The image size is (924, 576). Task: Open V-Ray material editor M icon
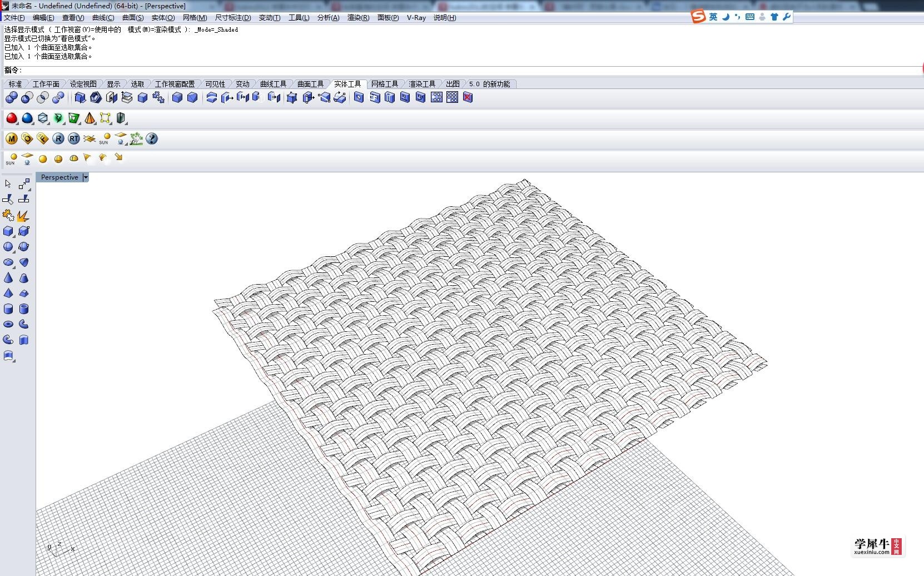point(12,139)
